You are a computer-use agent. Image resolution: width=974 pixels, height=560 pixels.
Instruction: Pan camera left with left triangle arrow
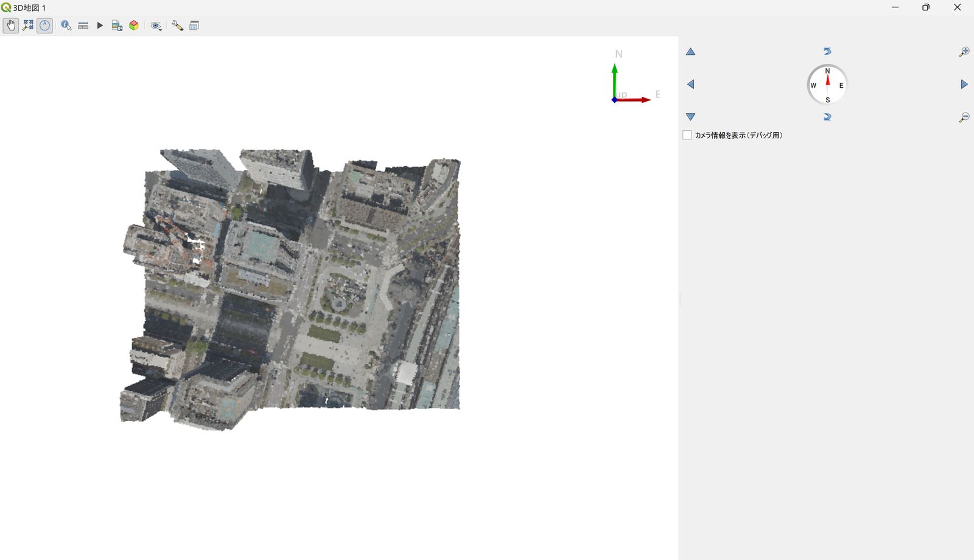(x=690, y=85)
